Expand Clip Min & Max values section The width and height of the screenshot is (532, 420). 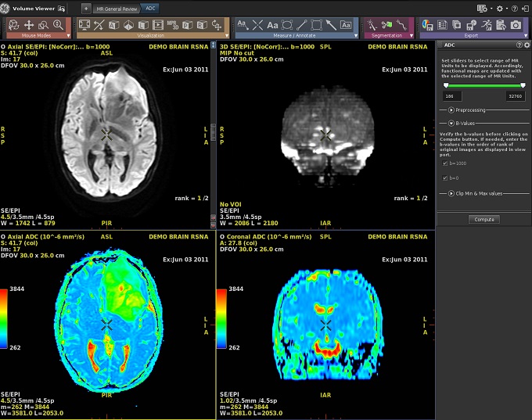pos(451,192)
